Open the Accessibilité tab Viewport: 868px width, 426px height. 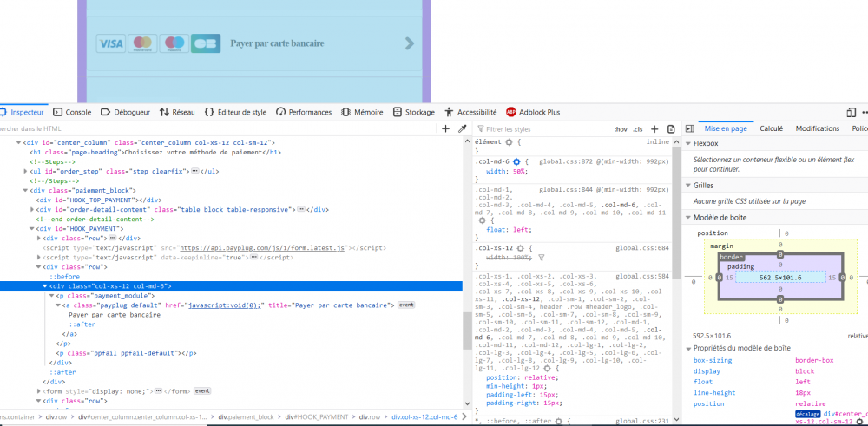[470, 112]
